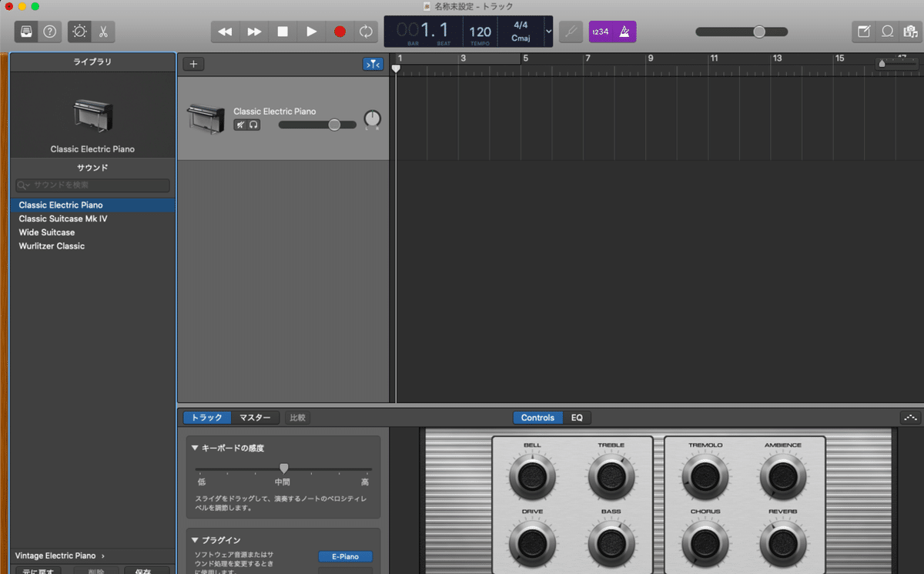Open the Vintage Electric Piano category path
Viewport: 924px width, 574px height.
(59, 556)
